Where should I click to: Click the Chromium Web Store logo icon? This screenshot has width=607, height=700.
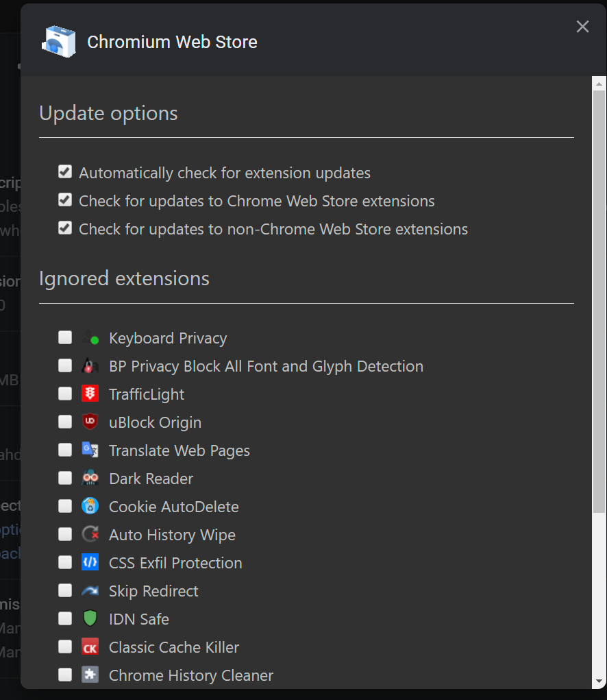pos(58,42)
